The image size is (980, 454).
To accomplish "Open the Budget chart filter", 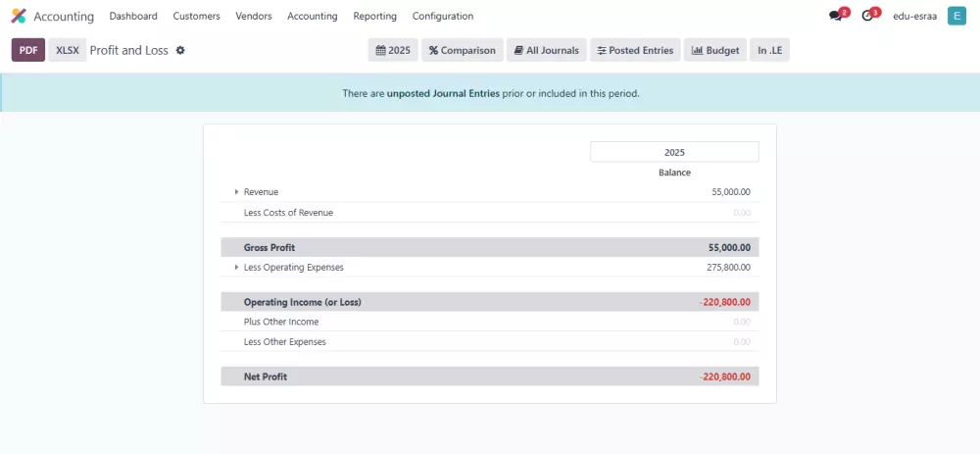I will tap(714, 50).
